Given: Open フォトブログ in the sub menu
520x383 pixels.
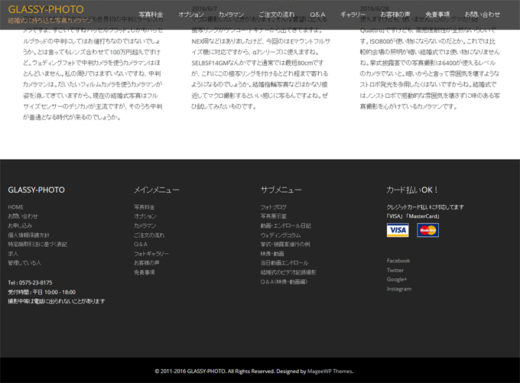Looking at the screenshot, I should 273,207.
